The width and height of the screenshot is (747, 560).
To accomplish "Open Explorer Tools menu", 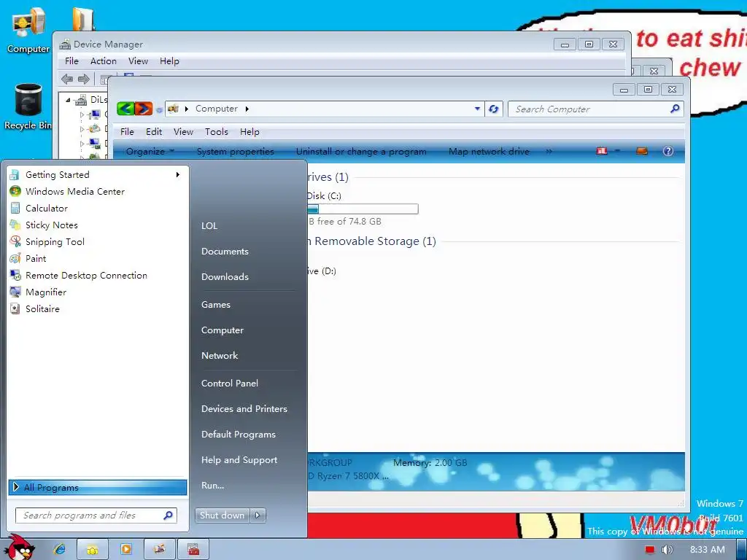I will (216, 132).
